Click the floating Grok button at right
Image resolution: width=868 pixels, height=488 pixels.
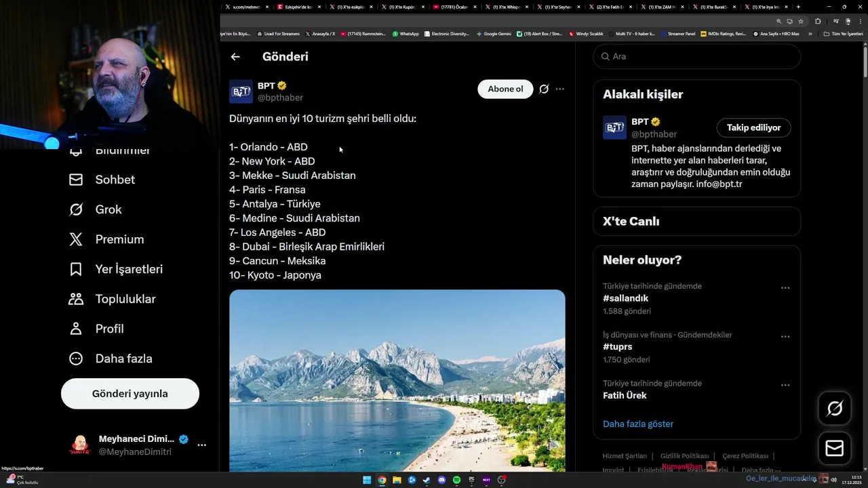835,408
